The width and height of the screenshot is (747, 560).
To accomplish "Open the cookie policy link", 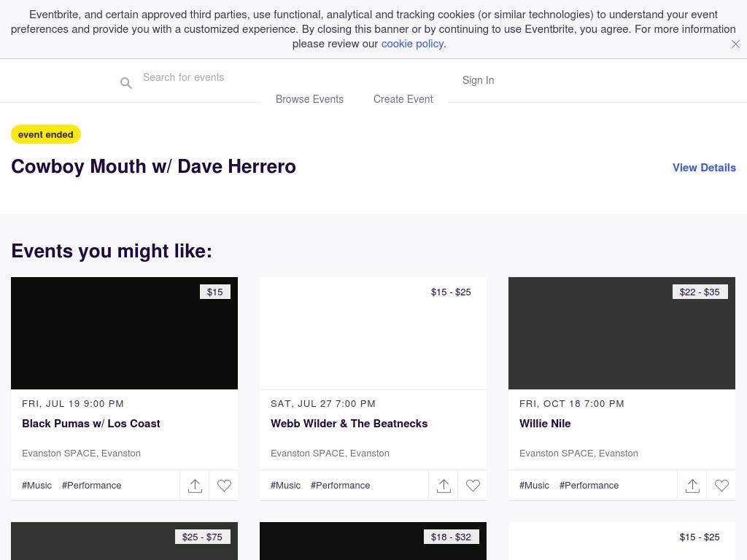I will tap(412, 44).
